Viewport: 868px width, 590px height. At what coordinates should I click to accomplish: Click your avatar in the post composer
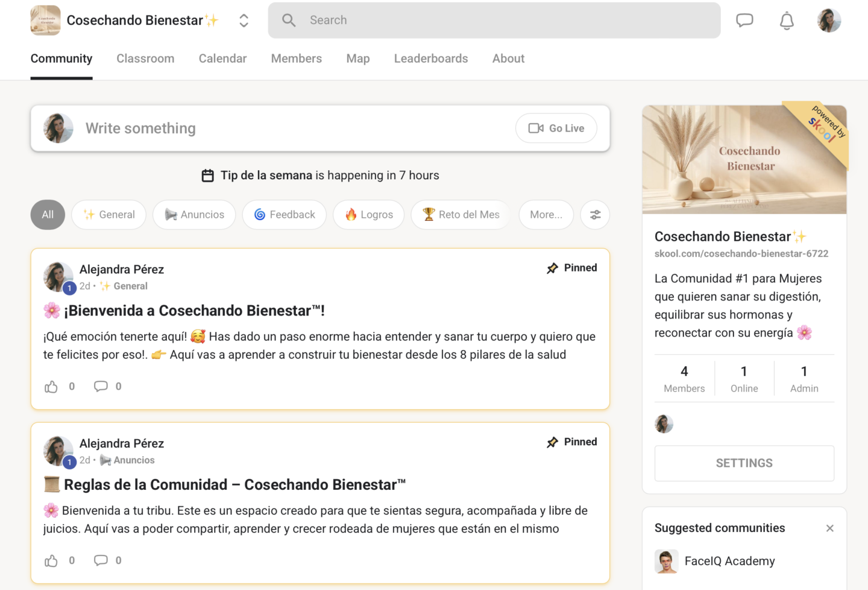pos(58,128)
